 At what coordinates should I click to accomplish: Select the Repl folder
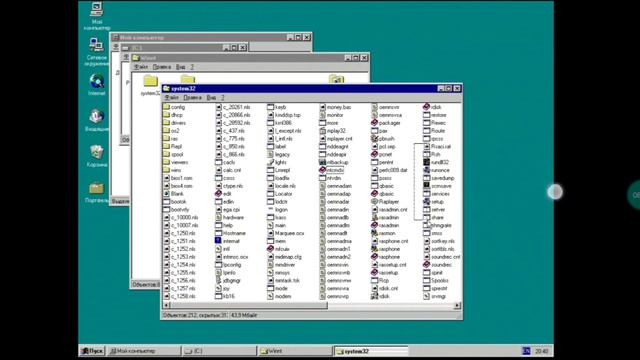(172, 147)
